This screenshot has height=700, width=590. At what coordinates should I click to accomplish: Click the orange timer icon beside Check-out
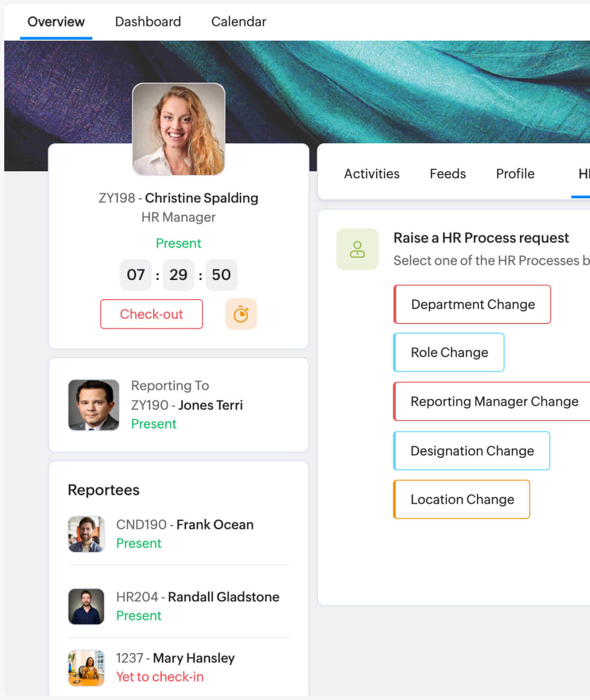241,314
